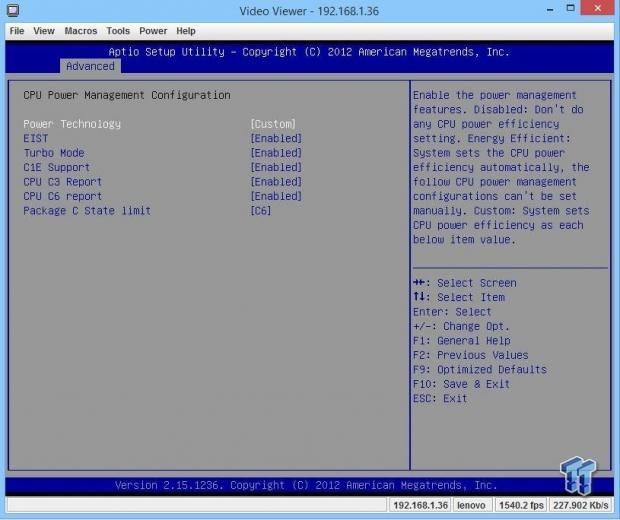Select the CPU C3 Report setting label

point(62,182)
